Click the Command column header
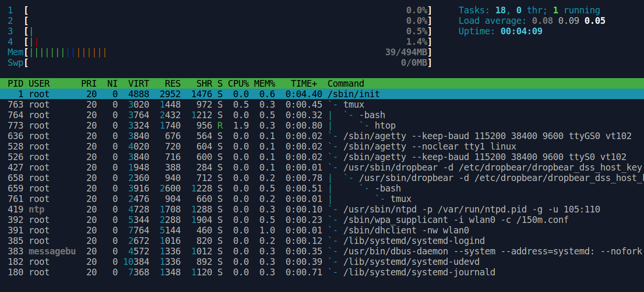Viewport: 644px width, 292px height. (x=346, y=83)
